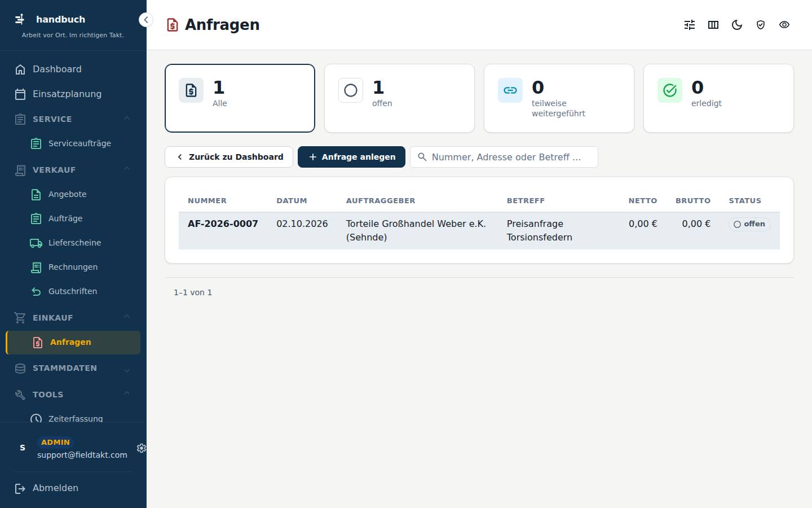
Task: Open Dashboard in the sidebar
Action: point(73,69)
